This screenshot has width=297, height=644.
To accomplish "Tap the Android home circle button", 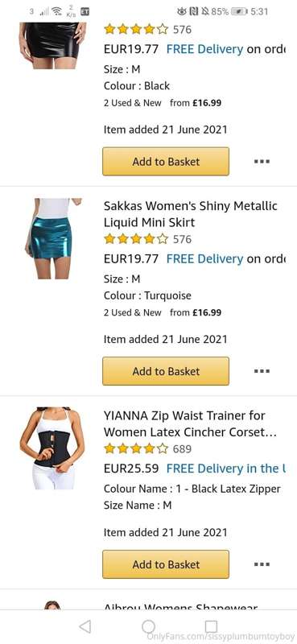I will [x=148, y=627].
